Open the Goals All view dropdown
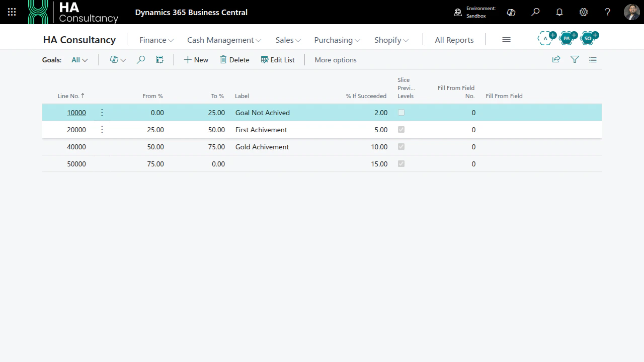 [x=79, y=60]
